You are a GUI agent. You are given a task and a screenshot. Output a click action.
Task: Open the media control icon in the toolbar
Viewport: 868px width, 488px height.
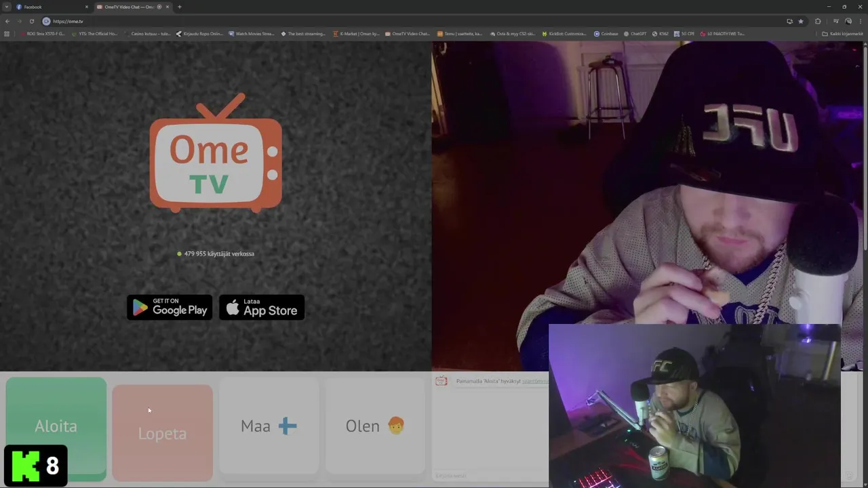836,21
